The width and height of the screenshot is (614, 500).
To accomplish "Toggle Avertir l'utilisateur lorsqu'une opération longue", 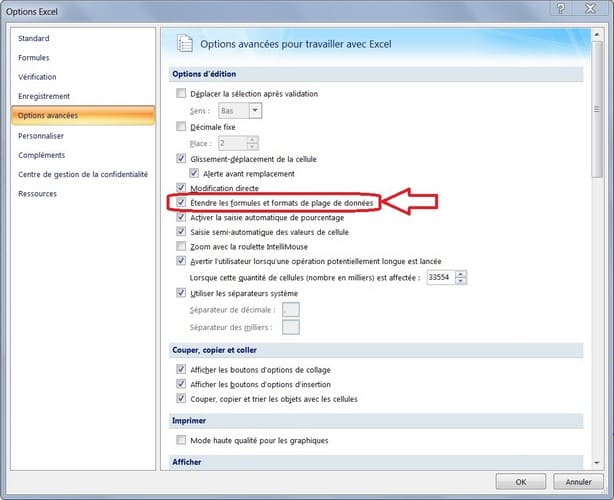I will tap(181, 261).
